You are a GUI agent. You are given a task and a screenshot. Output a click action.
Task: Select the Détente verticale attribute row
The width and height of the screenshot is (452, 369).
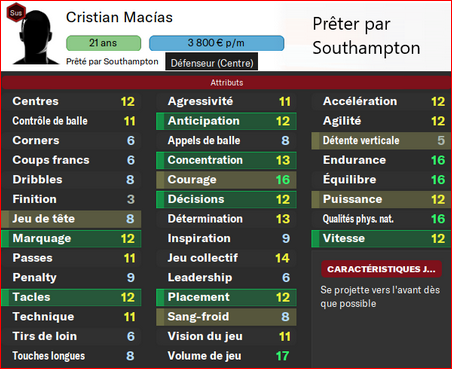pos(381,141)
